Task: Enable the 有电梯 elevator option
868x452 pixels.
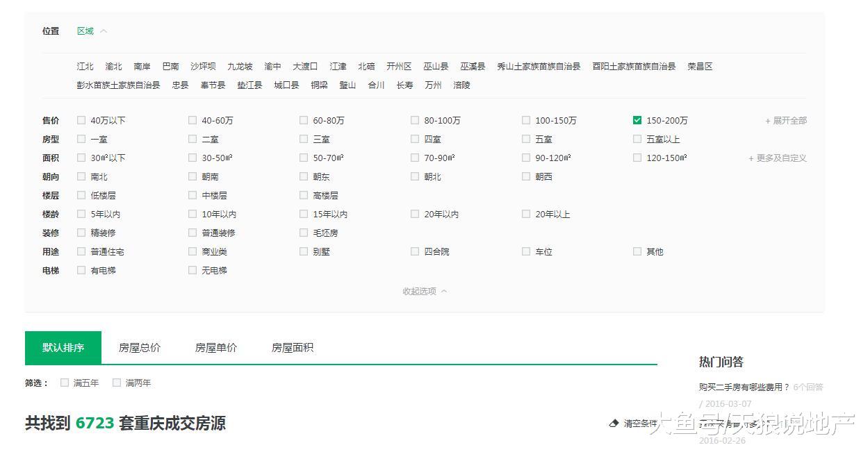Action: [81, 270]
